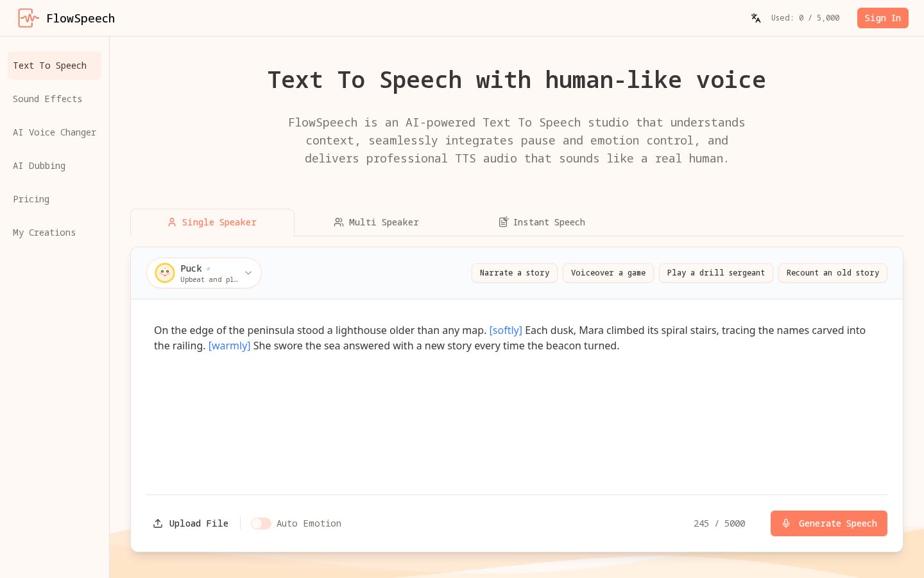The image size is (924, 578).
Task: Choose the Voiceover a game preset
Action: [x=608, y=273]
